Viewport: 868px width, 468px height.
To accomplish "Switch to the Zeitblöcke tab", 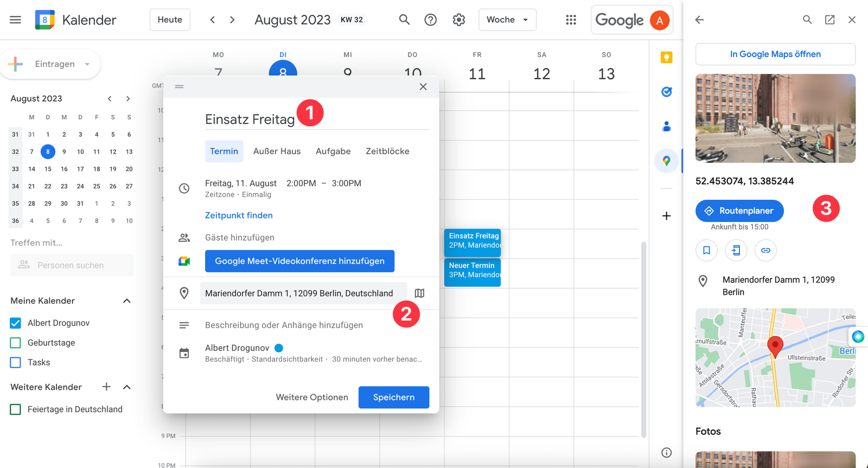I will pyautogui.click(x=387, y=151).
